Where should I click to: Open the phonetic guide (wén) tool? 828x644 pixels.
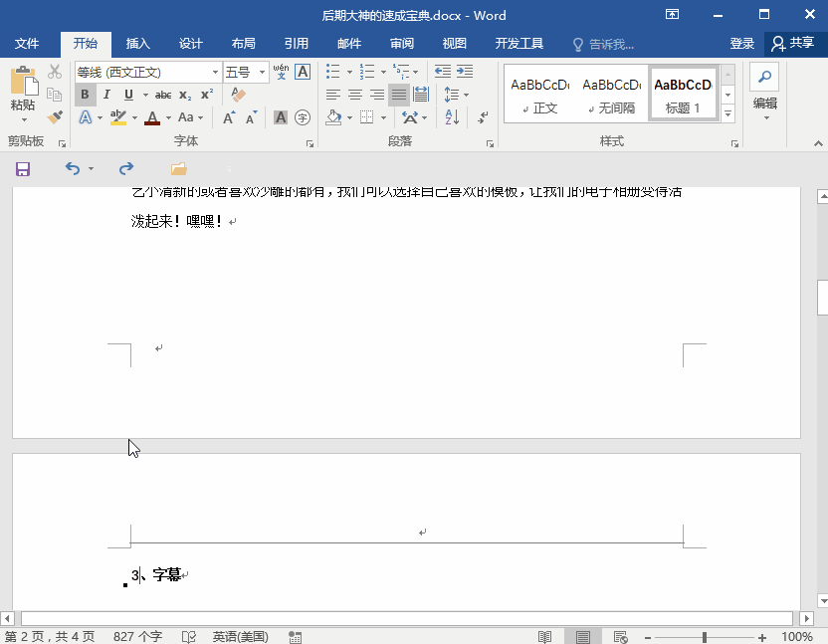(x=281, y=72)
